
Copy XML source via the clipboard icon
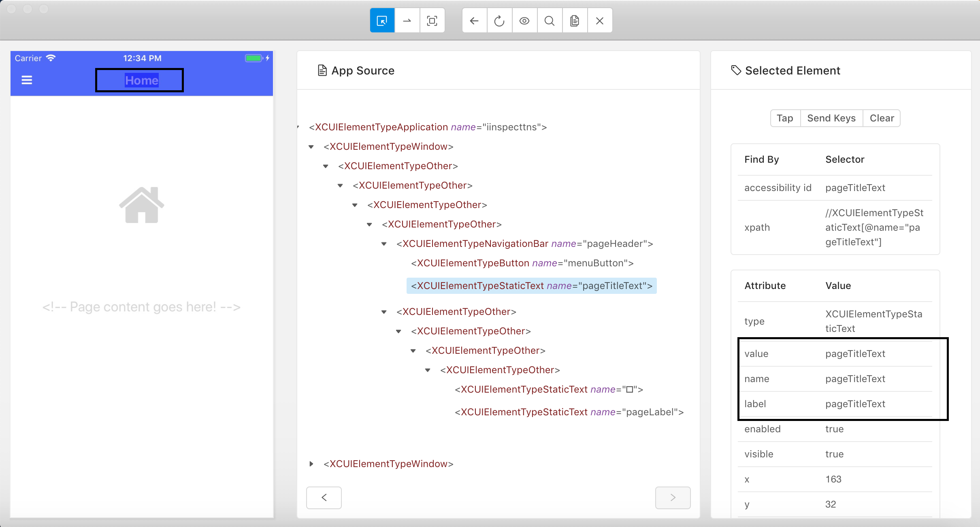point(575,21)
